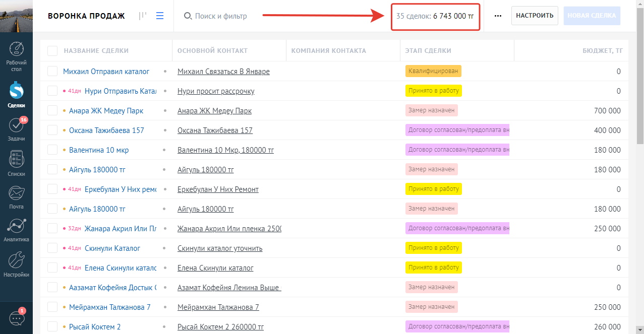Switch to list view icon

160,16
